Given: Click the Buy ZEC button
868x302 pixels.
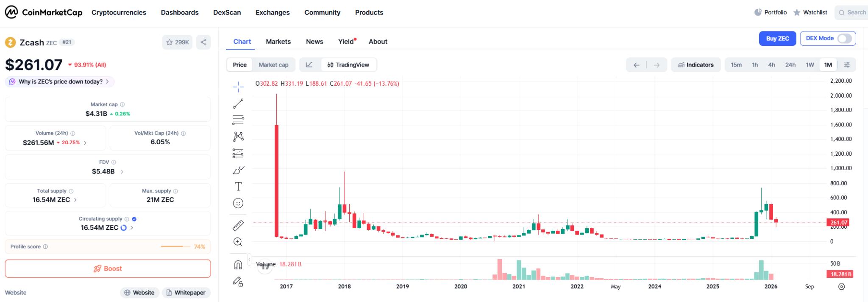Looking at the screenshot, I should point(777,38).
